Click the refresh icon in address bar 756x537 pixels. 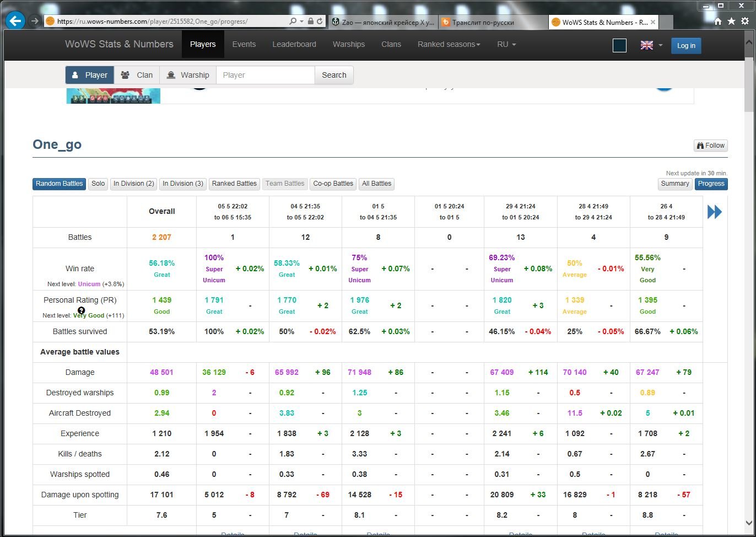pyautogui.click(x=320, y=22)
